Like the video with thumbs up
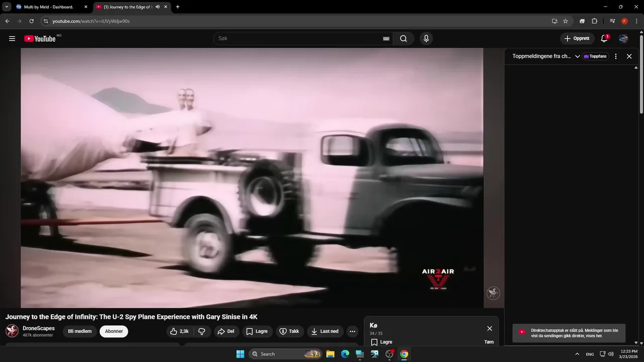 pos(180,331)
